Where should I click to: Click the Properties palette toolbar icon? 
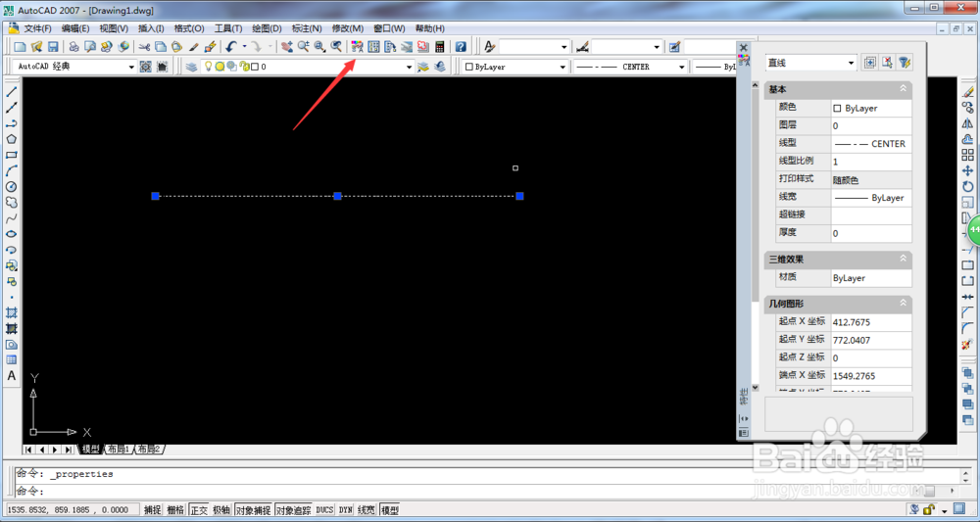[358, 47]
